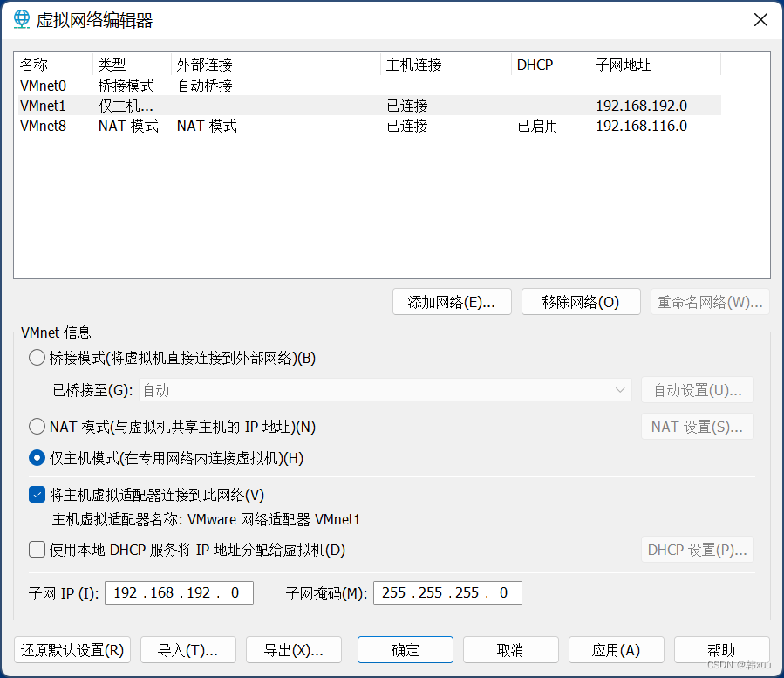Viewport: 784px width, 678px height.
Task: Click 还原默认设置(R) button
Action: pyautogui.click(x=72, y=650)
